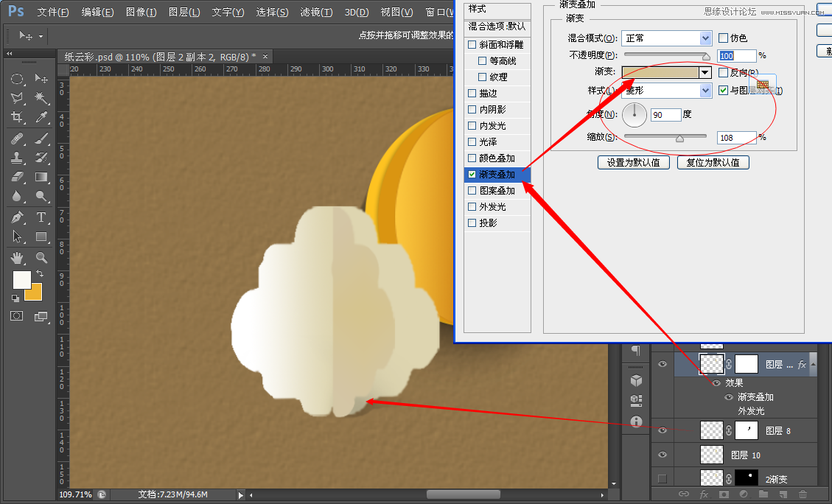Hide the 图层 10 layer eye
This screenshot has height=504, width=832.
pos(663,455)
